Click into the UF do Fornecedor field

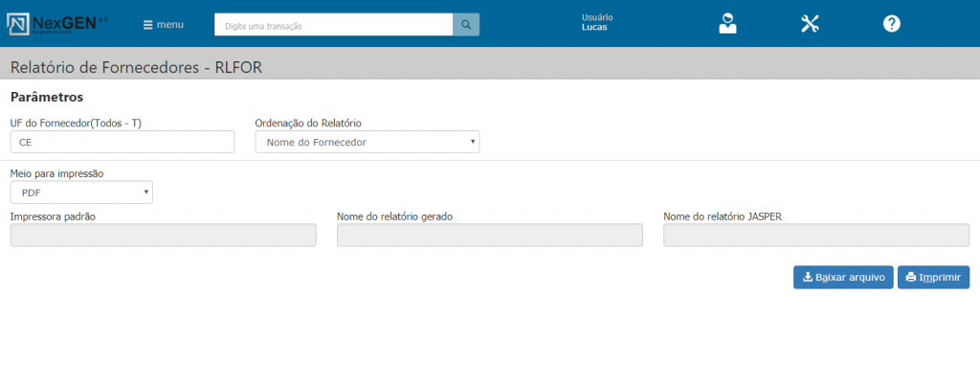click(x=122, y=142)
